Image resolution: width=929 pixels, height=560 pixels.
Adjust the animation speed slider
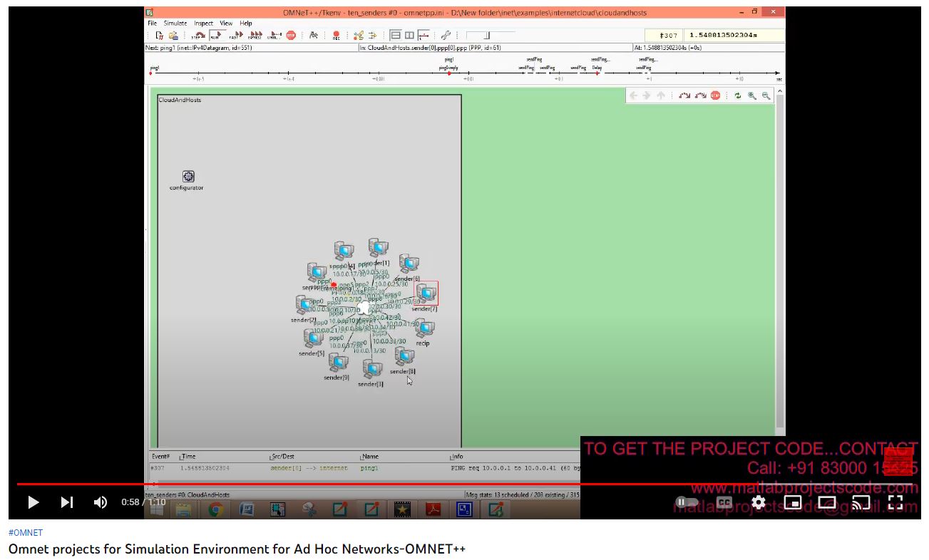[488, 35]
